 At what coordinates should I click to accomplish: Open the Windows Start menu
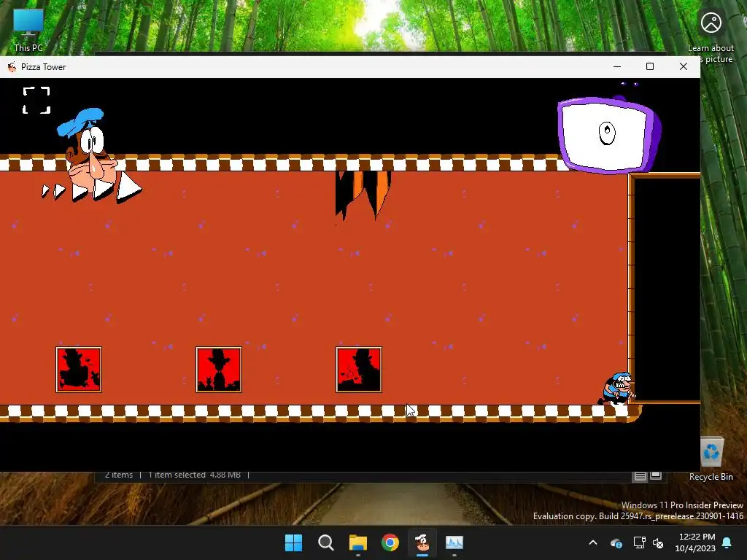point(293,542)
